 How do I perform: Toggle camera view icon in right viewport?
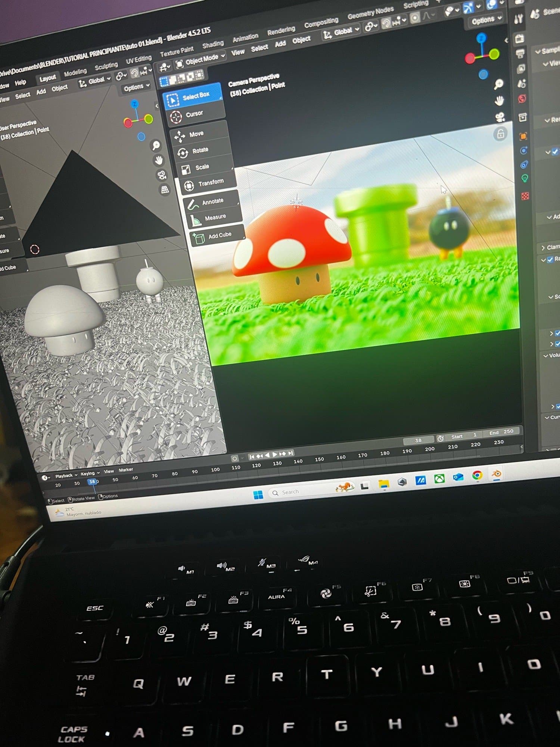coord(500,117)
